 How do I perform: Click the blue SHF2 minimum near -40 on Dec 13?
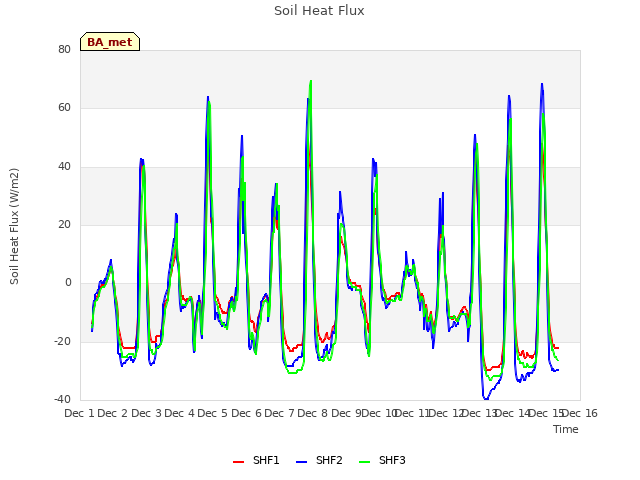(486, 399)
